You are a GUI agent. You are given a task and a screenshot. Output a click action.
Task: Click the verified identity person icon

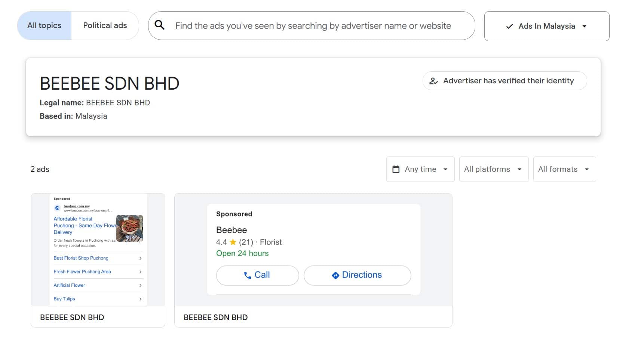point(434,81)
